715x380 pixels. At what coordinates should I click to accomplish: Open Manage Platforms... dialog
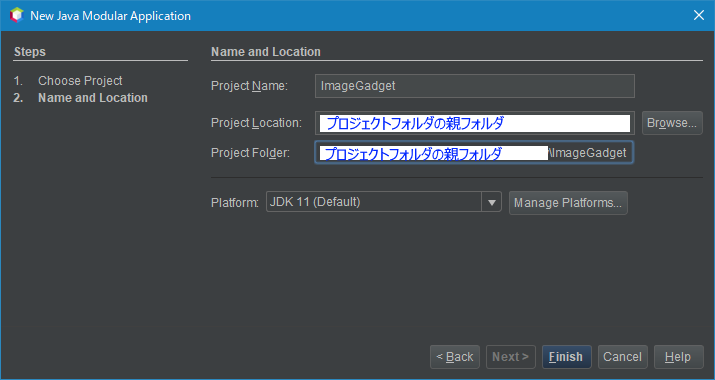click(x=568, y=203)
